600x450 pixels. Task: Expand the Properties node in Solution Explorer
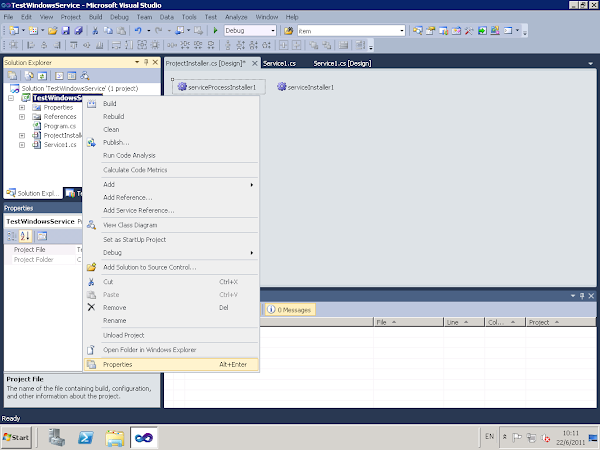pyautogui.click(x=22, y=108)
